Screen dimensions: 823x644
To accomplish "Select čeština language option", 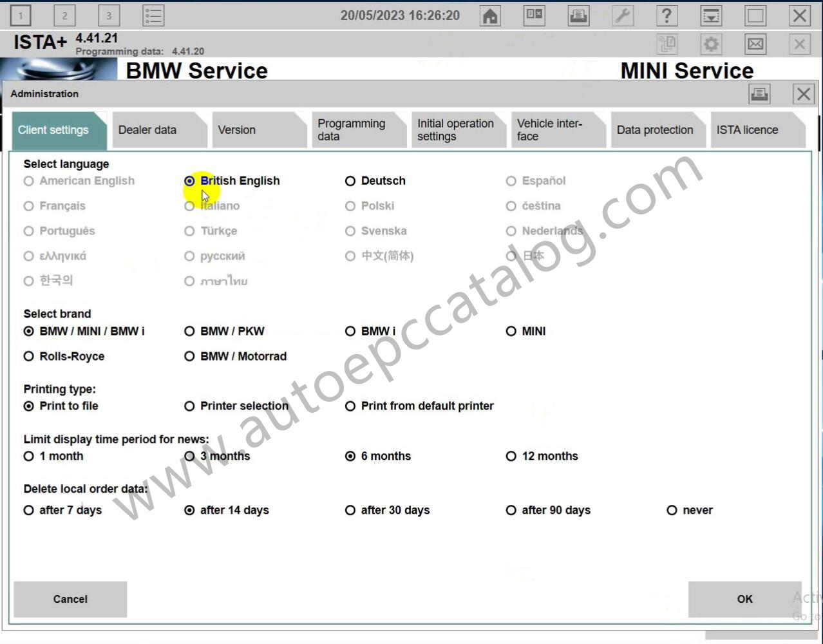I will pos(533,206).
